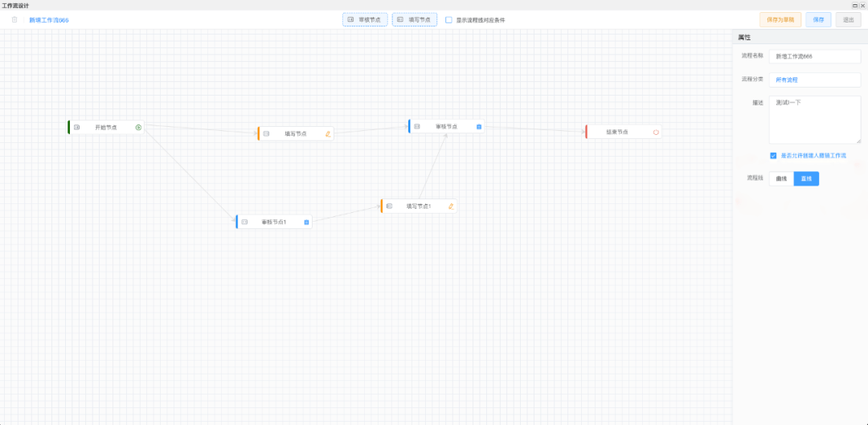Click the orange edit icon on 填写节点
Viewport: 868px width, 425px height.
(x=328, y=134)
